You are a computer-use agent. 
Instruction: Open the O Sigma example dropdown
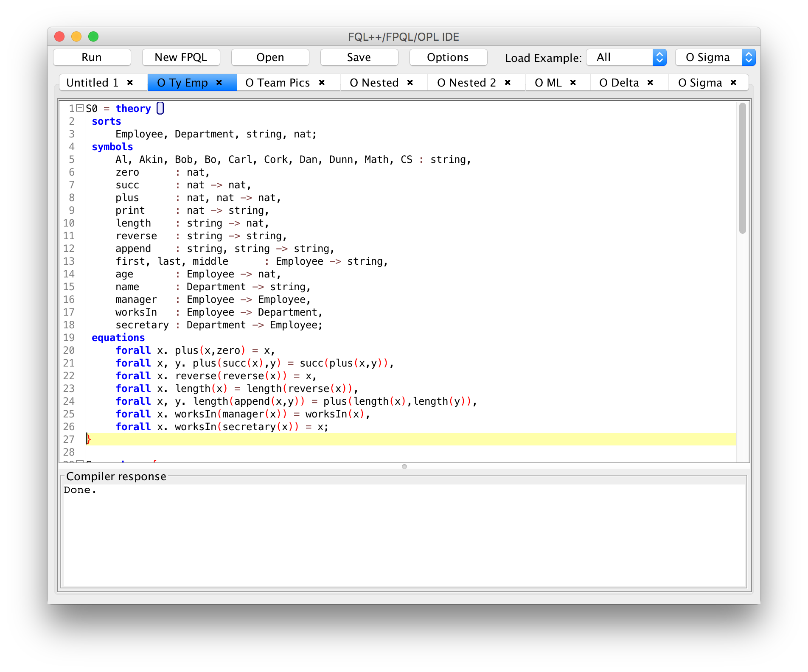click(715, 57)
